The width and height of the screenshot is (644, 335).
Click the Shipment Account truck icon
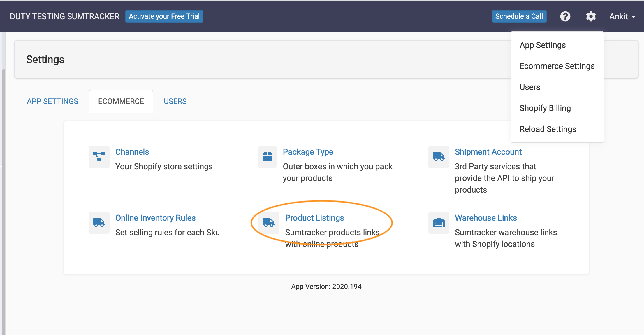439,157
